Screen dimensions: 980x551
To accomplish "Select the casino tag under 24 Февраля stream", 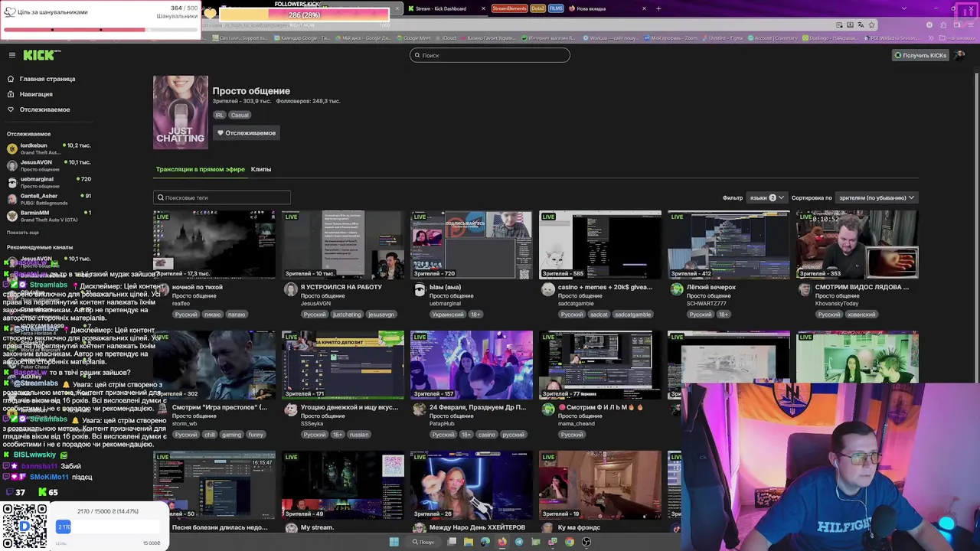I will click(x=486, y=435).
